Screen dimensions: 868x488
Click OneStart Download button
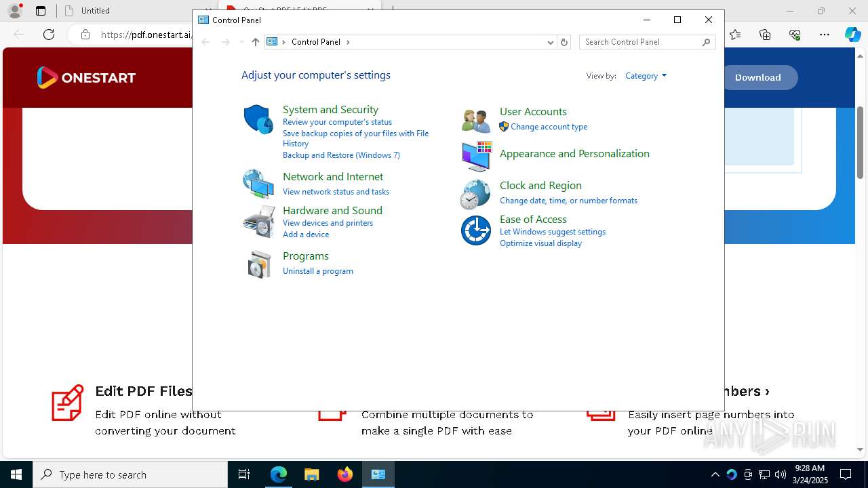pos(757,77)
